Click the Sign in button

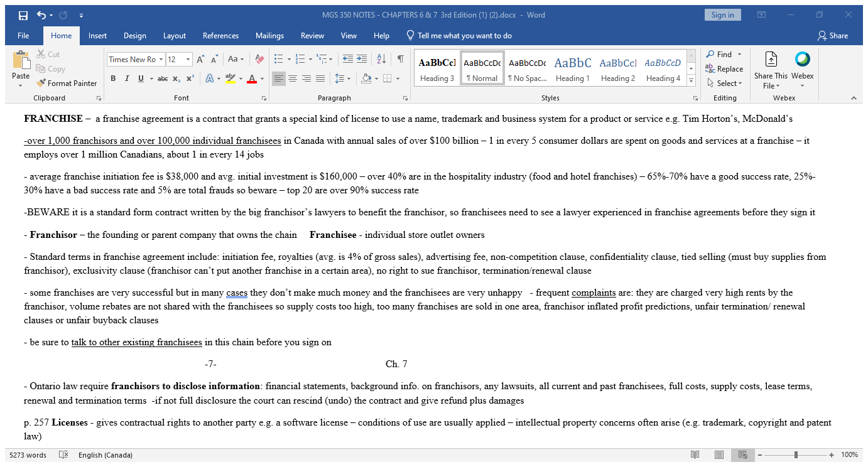722,15
